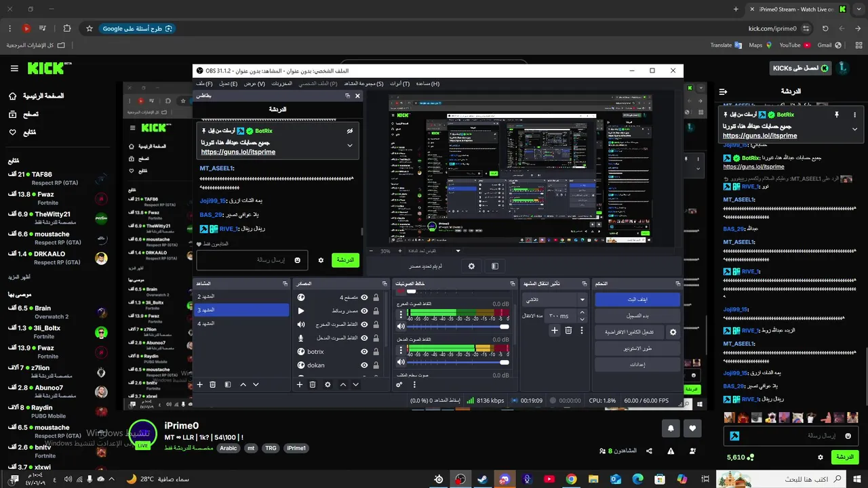The width and height of the screenshot is (868, 488).
Task: Expand pinned message chevron in OBS dock
Action: coord(350,145)
